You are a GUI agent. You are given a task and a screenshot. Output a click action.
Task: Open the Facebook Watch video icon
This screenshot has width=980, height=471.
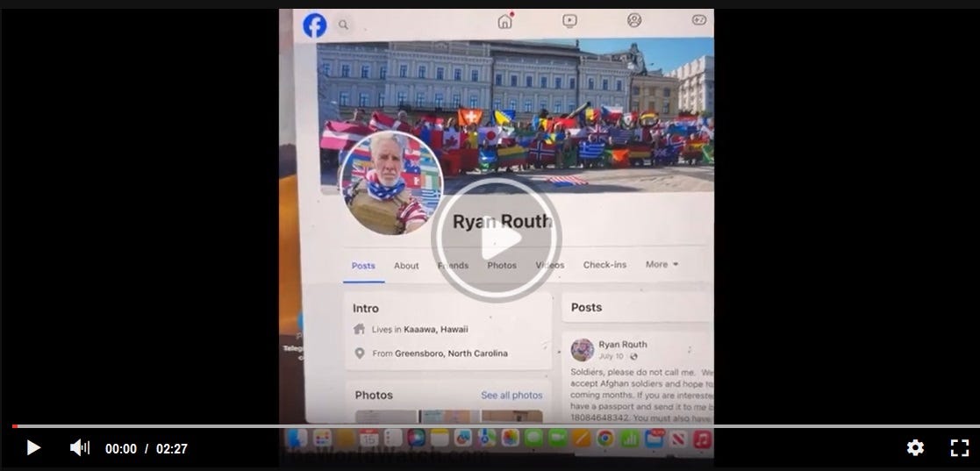tap(569, 21)
